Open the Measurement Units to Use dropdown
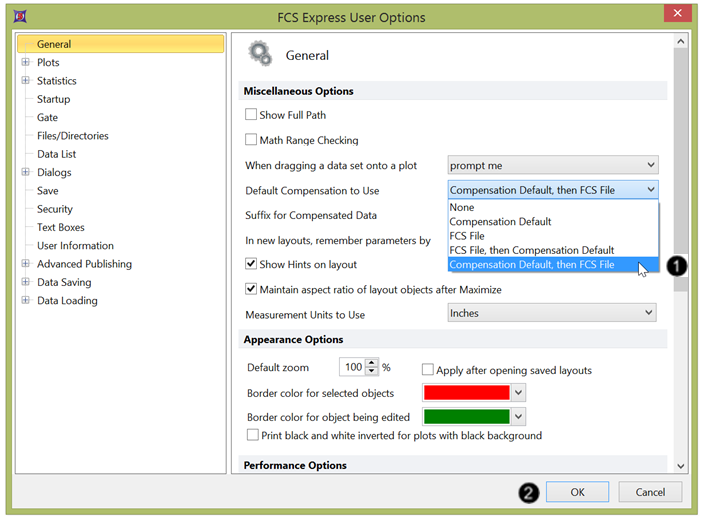This screenshot has width=701, height=517. point(552,313)
